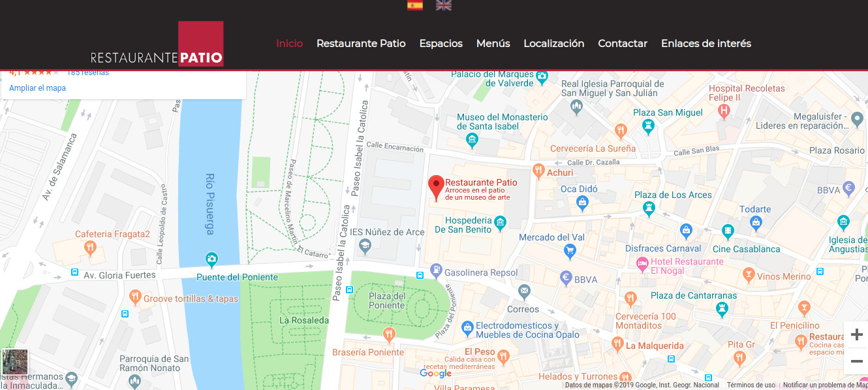The width and height of the screenshot is (868, 390).
Task: Select the Plaza San Miguel marker
Action: click(648, 125)
